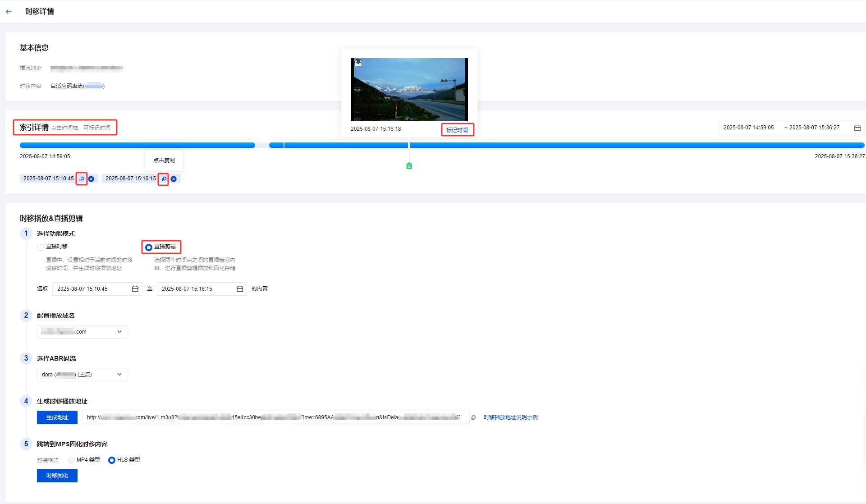
Task: Select 直播剪辑 mode
Action: pyautogui.click(x=149, y=247)
